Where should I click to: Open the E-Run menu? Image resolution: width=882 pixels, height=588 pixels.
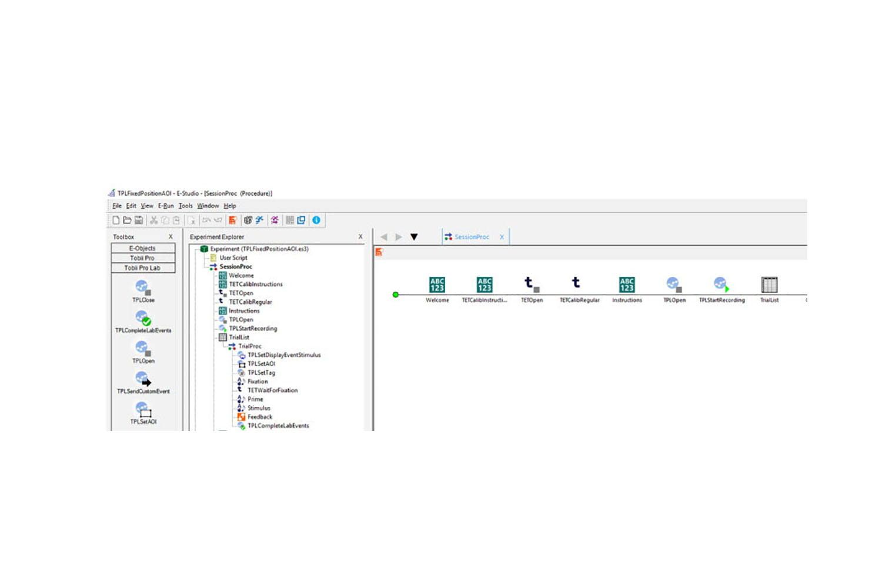click(166, 206)
